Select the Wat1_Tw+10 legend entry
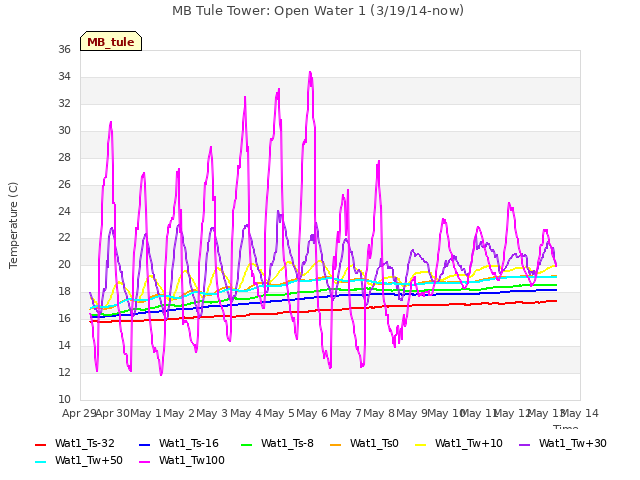Viewport: 640px width, 480px height. (x=459, y=444)
